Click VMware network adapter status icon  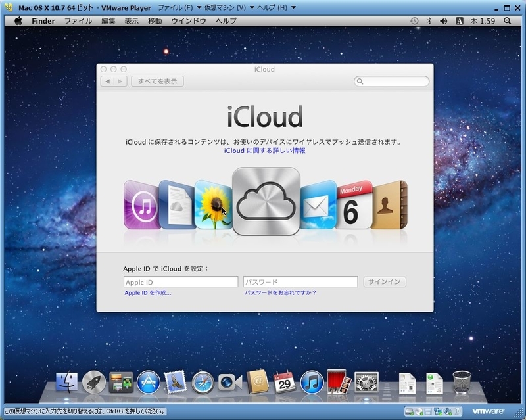pos(438,411)
